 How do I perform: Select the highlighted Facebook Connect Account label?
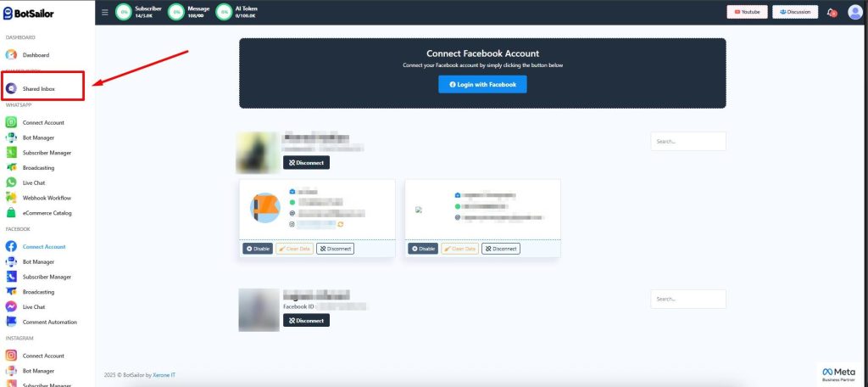44,247
